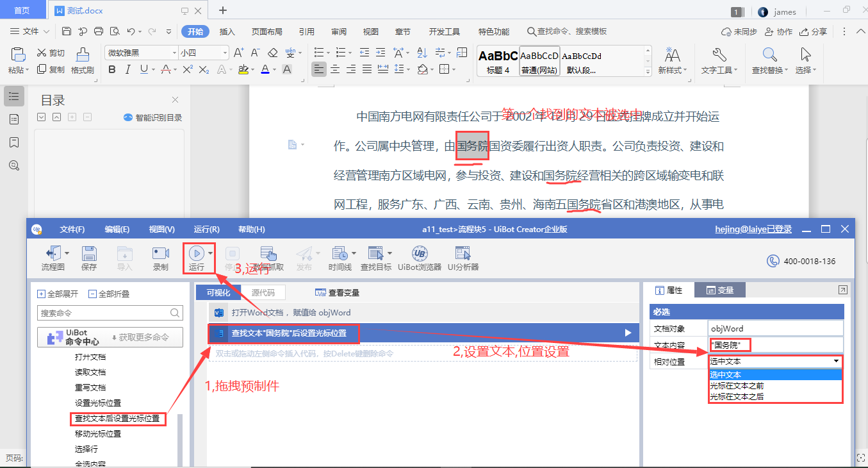Apply the font color A swatch
The image size is (868, 468).
tap(265, 69)
